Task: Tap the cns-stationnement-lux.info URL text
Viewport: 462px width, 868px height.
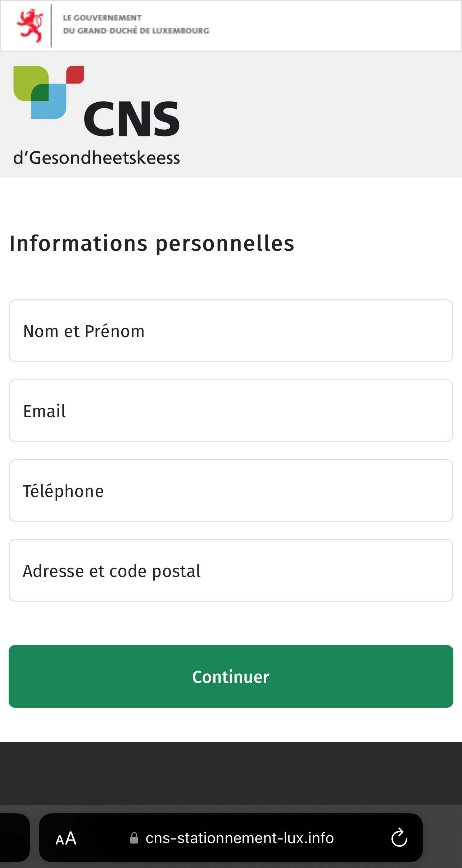Action: pyautogui.click(x=240, y=838)
